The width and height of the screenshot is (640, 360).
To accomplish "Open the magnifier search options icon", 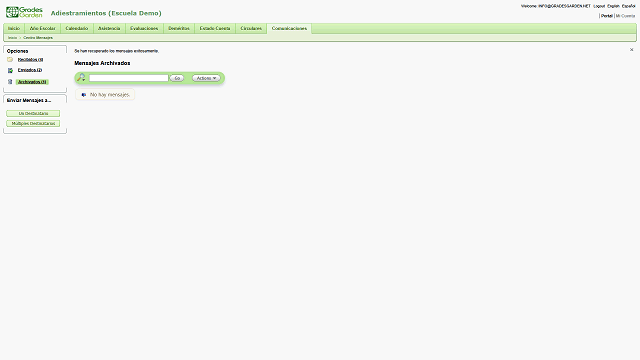I will (x=81, y=78).
